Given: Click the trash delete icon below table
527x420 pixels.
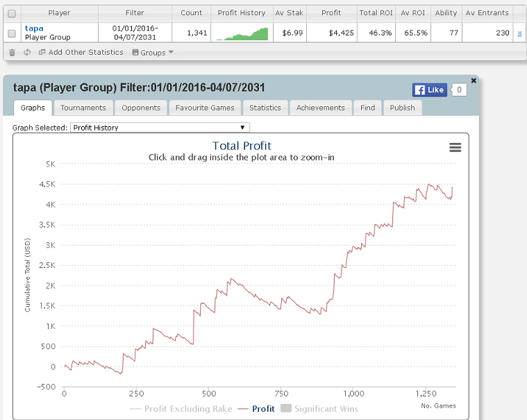Looking at the screenshot, I should pos(12,53).
